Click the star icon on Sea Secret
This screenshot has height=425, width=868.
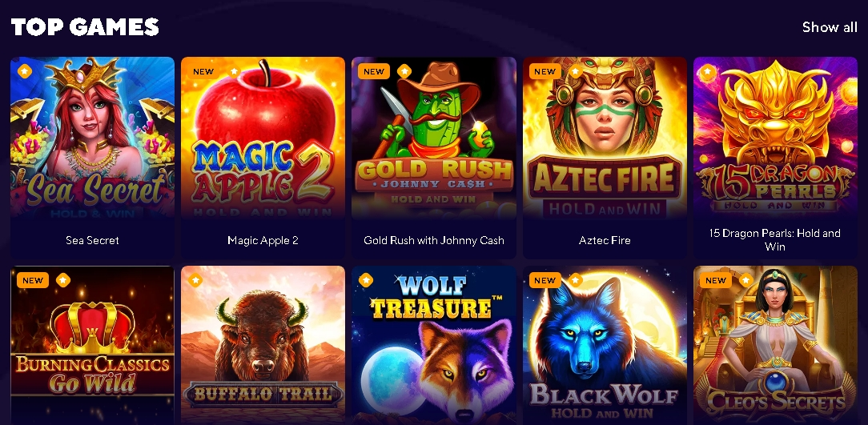point(24,71)
